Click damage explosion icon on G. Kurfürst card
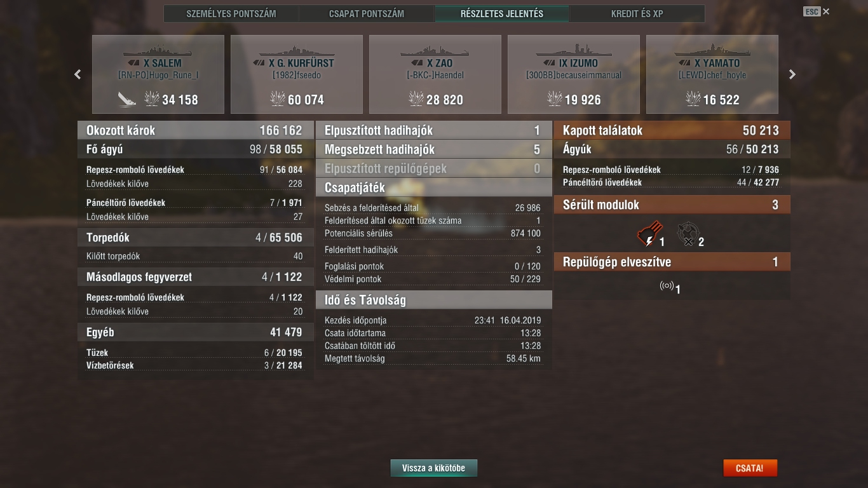The height and width of the screenshot is (488, 868). (278, 98)
